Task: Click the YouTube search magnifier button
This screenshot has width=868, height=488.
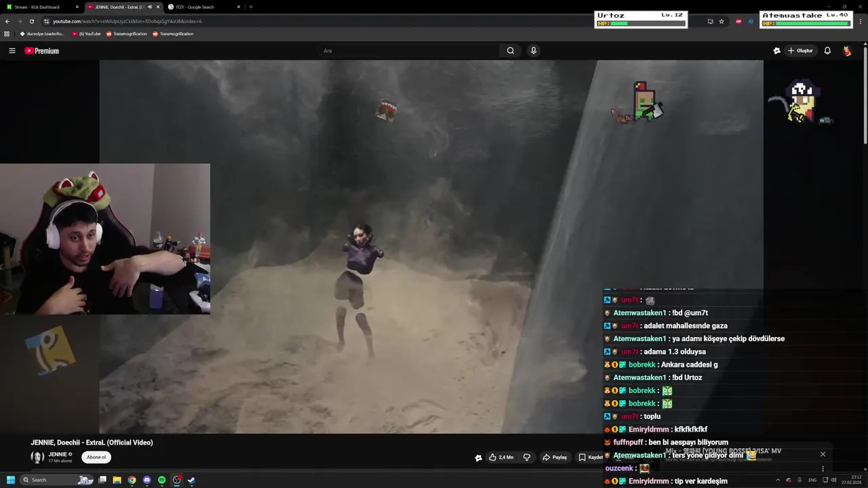Action: click(511, 51)
